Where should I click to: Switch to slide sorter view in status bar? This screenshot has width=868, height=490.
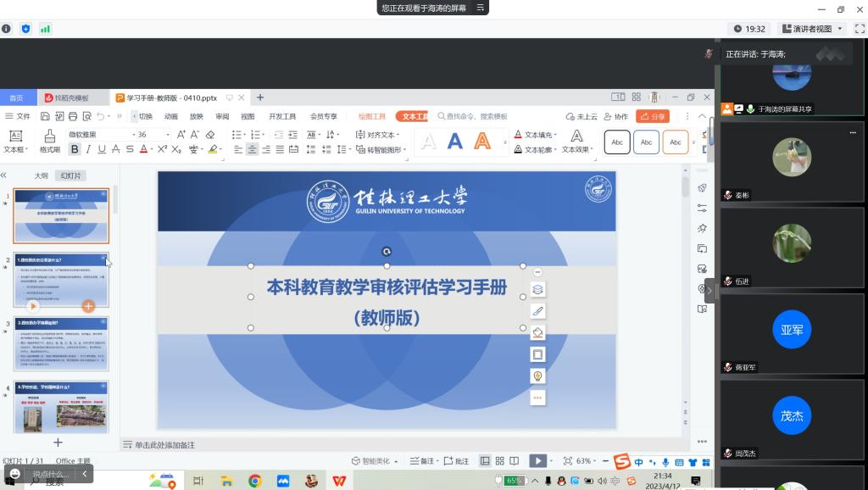tap(498, 461)
